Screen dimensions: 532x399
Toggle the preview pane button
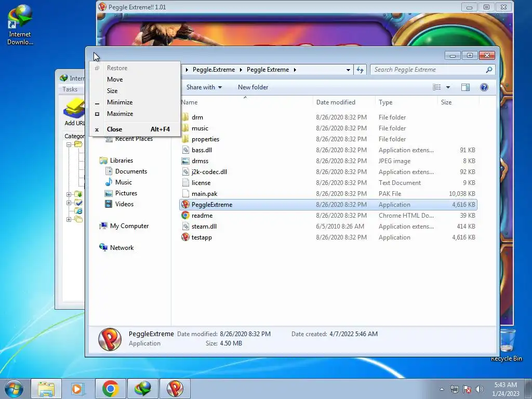[x=465, y=87]
